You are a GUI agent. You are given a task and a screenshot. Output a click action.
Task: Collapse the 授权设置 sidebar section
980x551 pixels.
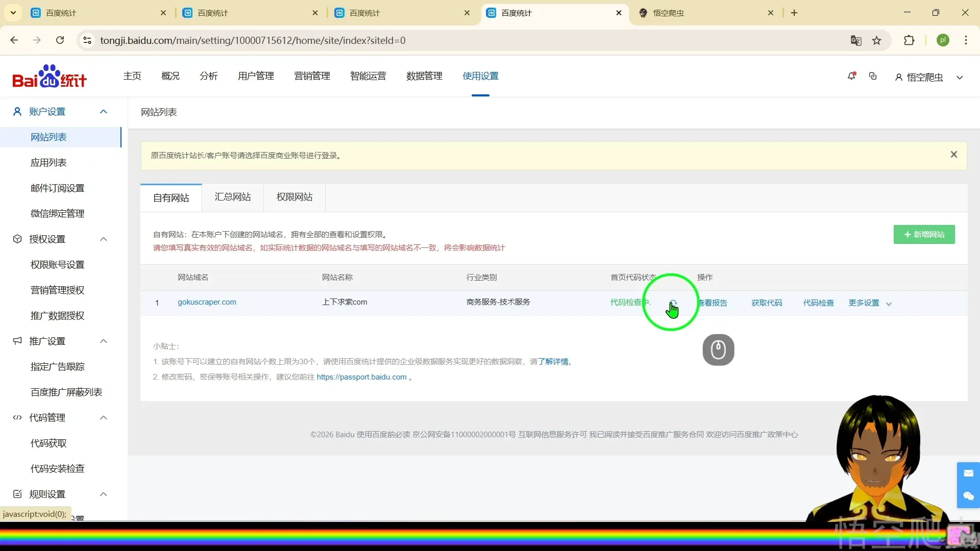[104, 239]
